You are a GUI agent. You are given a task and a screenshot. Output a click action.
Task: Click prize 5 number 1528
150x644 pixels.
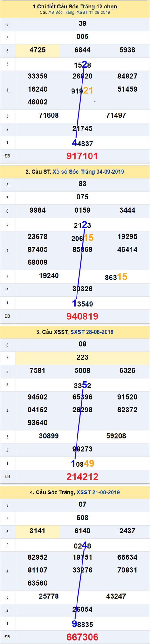click(x=82, y=64)
